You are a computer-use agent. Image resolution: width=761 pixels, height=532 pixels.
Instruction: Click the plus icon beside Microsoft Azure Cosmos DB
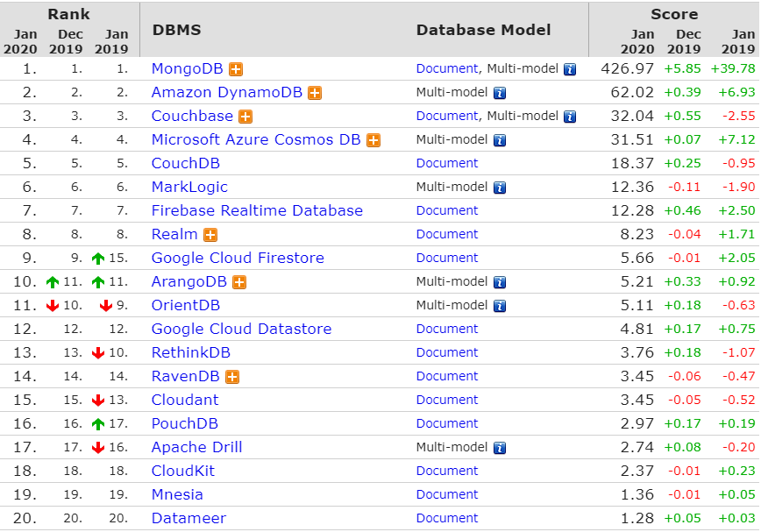(373, 140)
